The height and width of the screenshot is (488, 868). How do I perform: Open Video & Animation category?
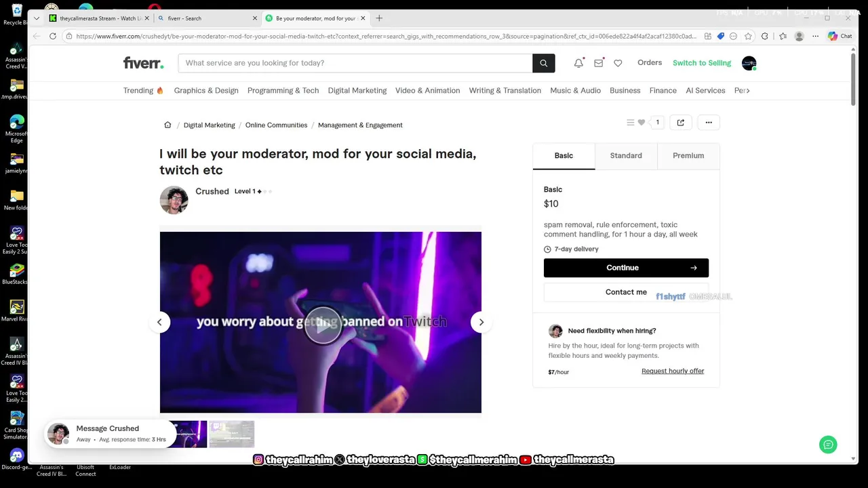click(x=427, y=90)
